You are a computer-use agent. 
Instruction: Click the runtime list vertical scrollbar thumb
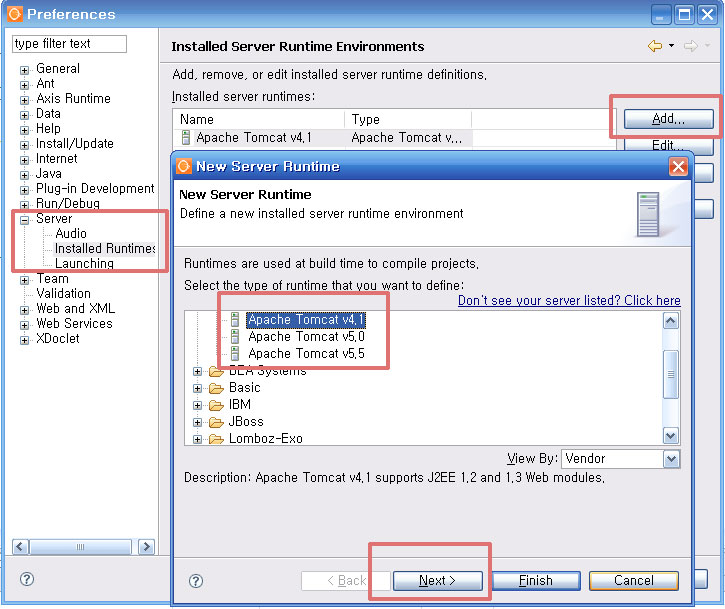pos(670,374)
